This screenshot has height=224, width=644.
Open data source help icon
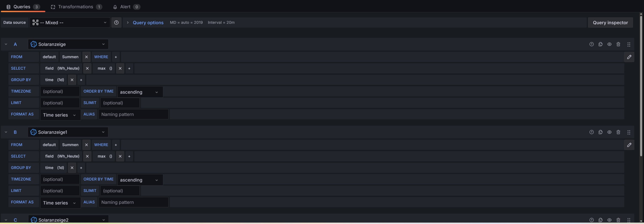tap(116, 23)
